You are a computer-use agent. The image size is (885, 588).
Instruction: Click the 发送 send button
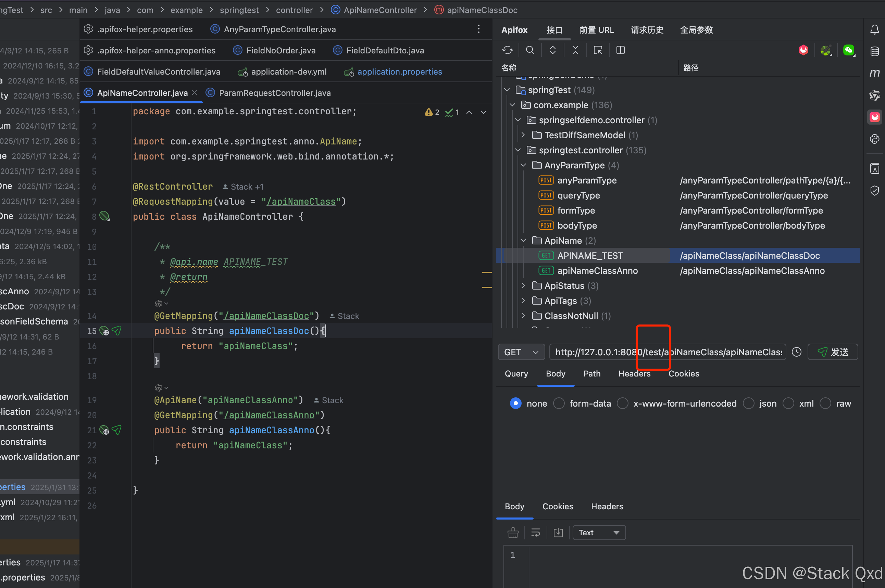pos(833,352)
